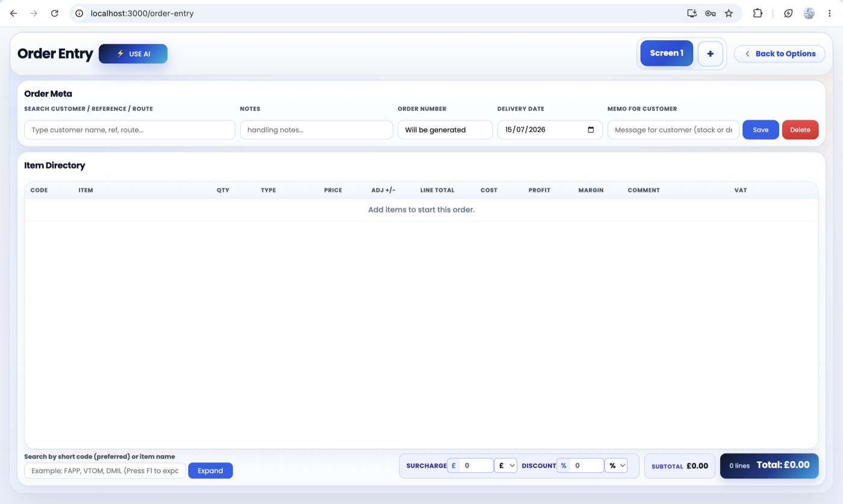
Task: Open the browser extensions puzzle icon
Action: (757, 13)
